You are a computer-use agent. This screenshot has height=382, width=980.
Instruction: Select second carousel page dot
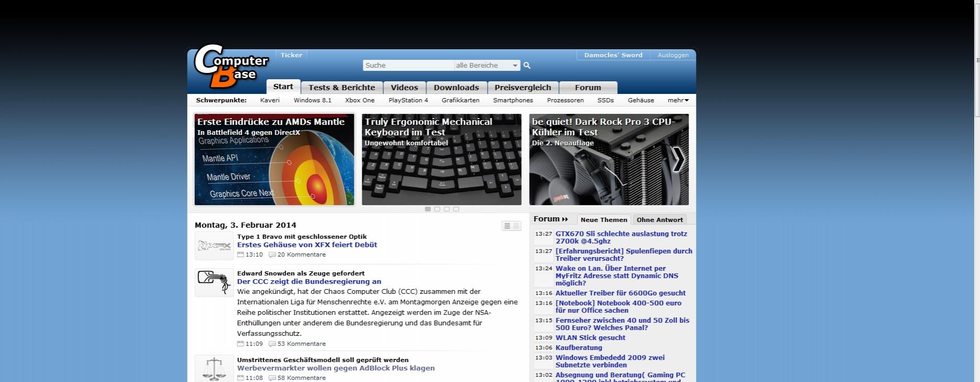437,209
